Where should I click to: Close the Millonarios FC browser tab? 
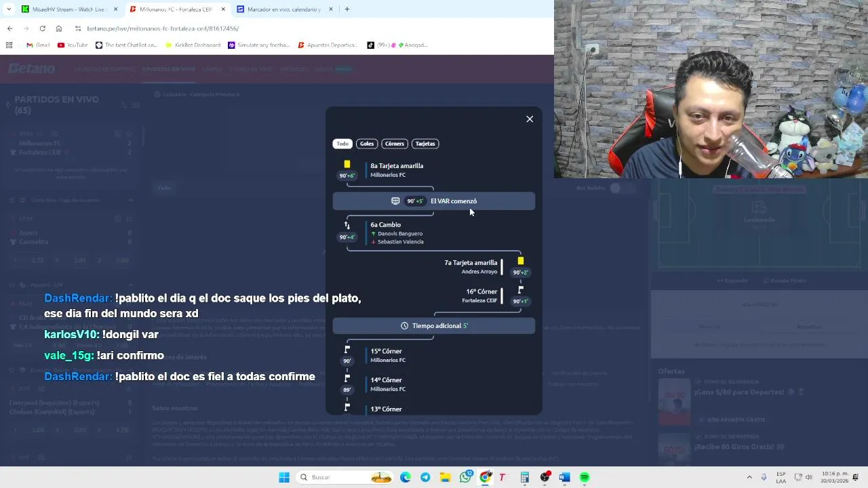[223, 9]
